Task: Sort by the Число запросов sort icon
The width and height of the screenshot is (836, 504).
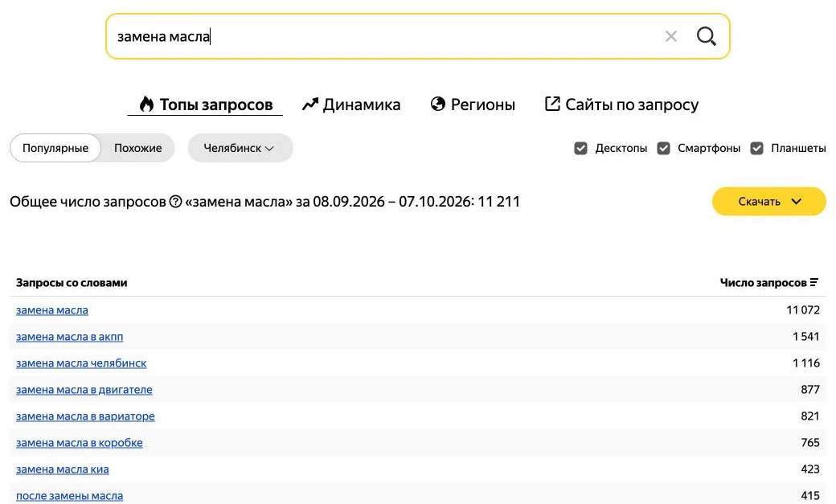Action: [x=813, y=283]
